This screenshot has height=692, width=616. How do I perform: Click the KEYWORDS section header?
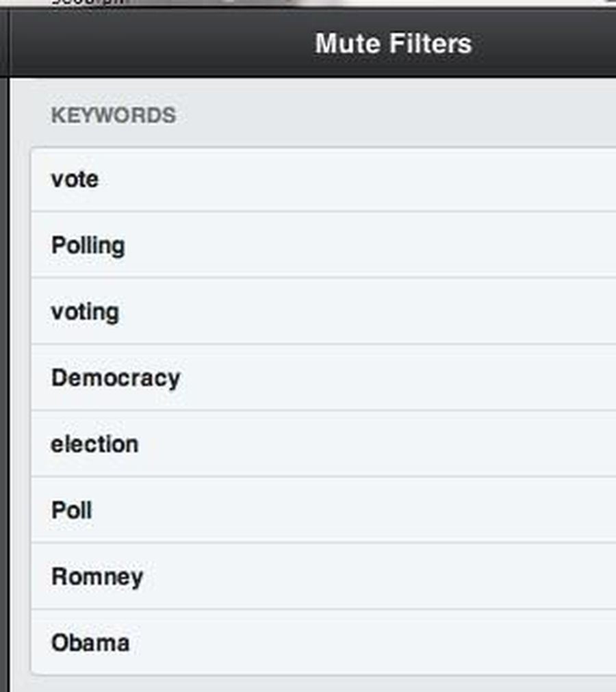click(113, 115)
